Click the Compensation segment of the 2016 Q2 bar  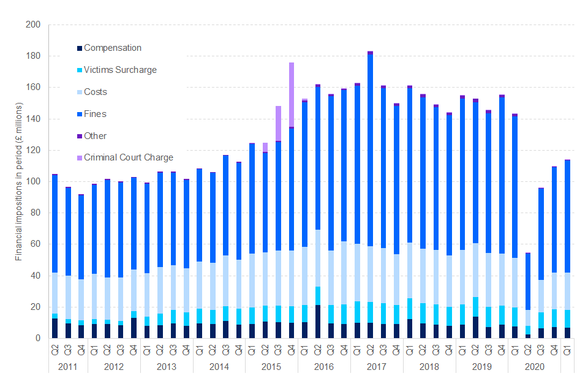tap(317, 322)
